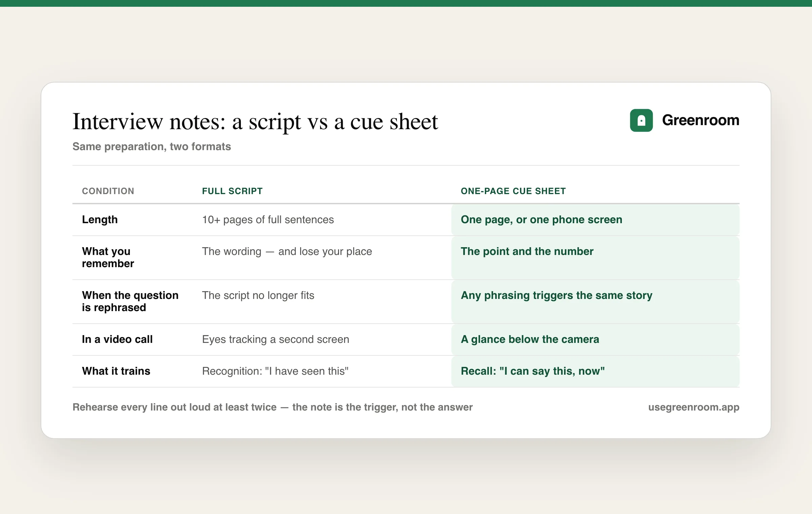This screenshot has width=812, height=514.
Task: Click '10+ pages of full sentences' cell
Action: click(x=268, y=220)
